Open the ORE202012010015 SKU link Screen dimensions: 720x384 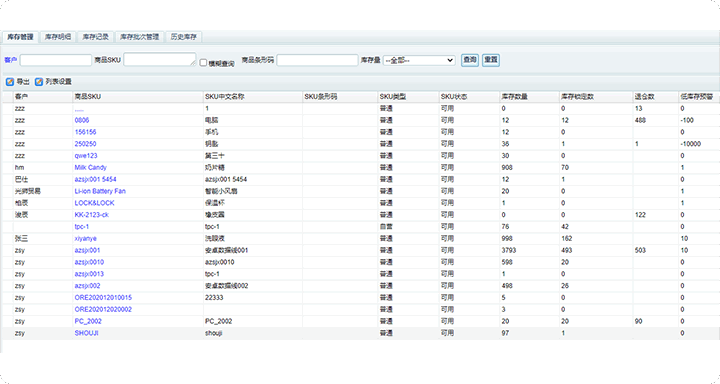(x=103, y=298)
